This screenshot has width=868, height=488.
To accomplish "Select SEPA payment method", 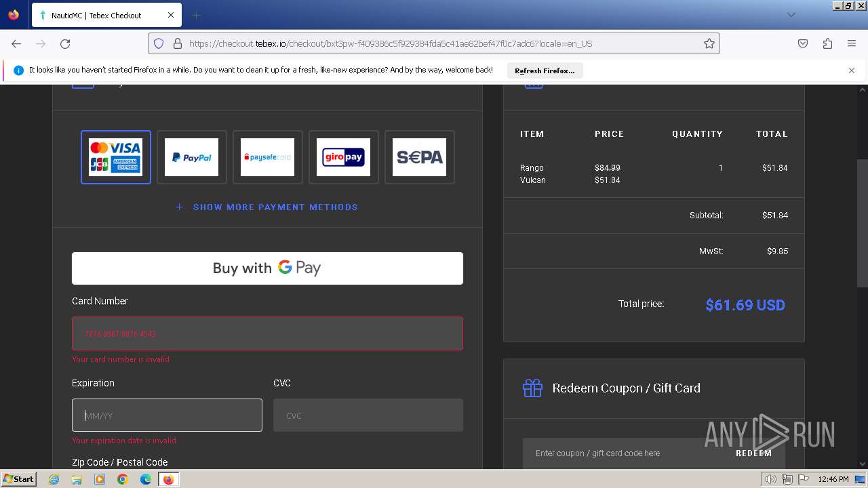I will [420, 157].
